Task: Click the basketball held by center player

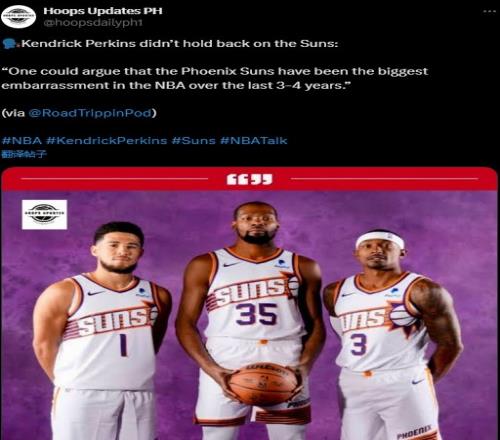Action: tap(262, 384)
